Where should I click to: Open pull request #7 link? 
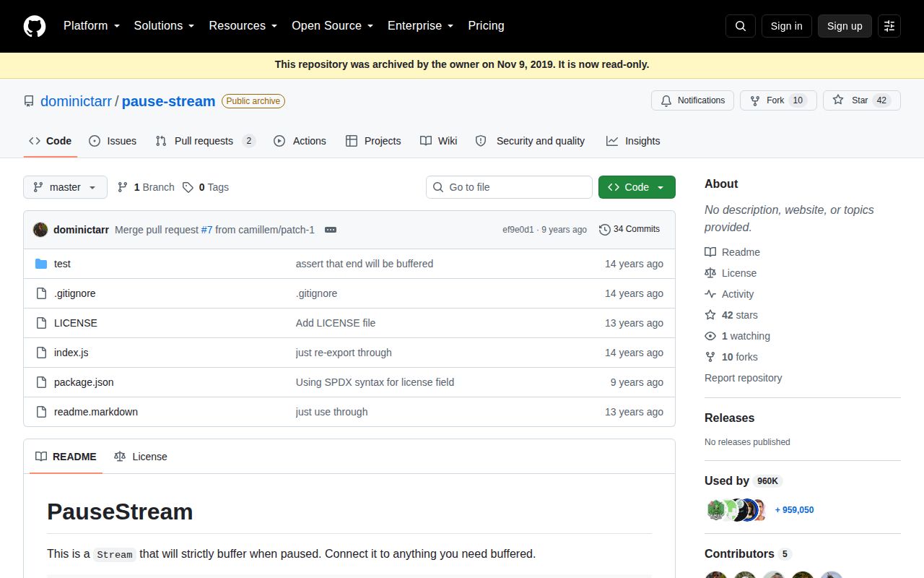(x=206, y=230)
